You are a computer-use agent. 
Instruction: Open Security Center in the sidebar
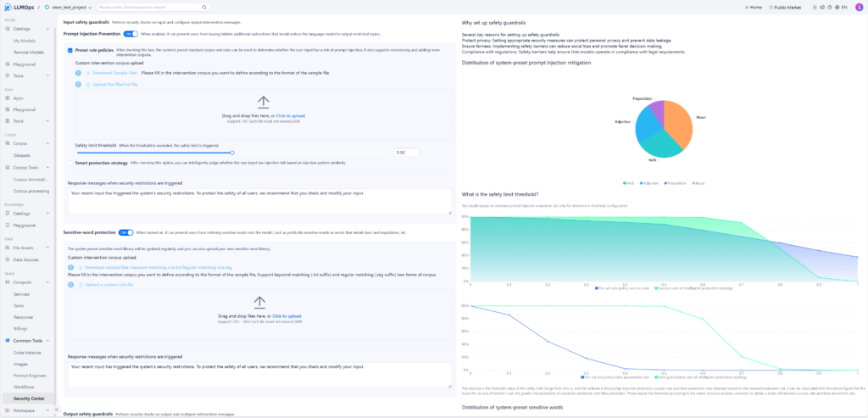tap(29, 398)
